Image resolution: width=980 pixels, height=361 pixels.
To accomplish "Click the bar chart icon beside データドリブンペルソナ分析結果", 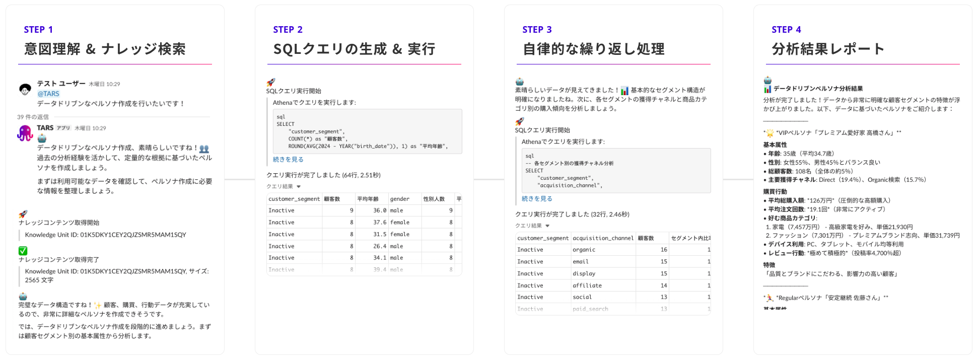I will pyautogui.click(x=767, y=89).
